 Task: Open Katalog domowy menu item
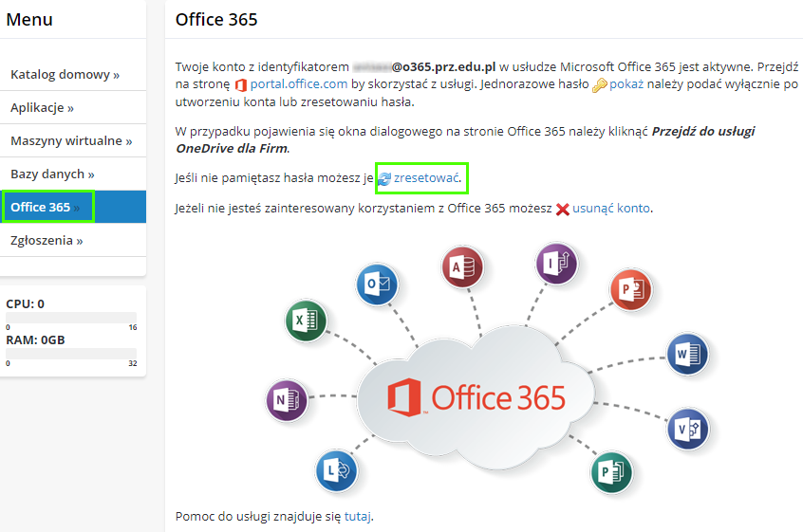coord(73,75)
